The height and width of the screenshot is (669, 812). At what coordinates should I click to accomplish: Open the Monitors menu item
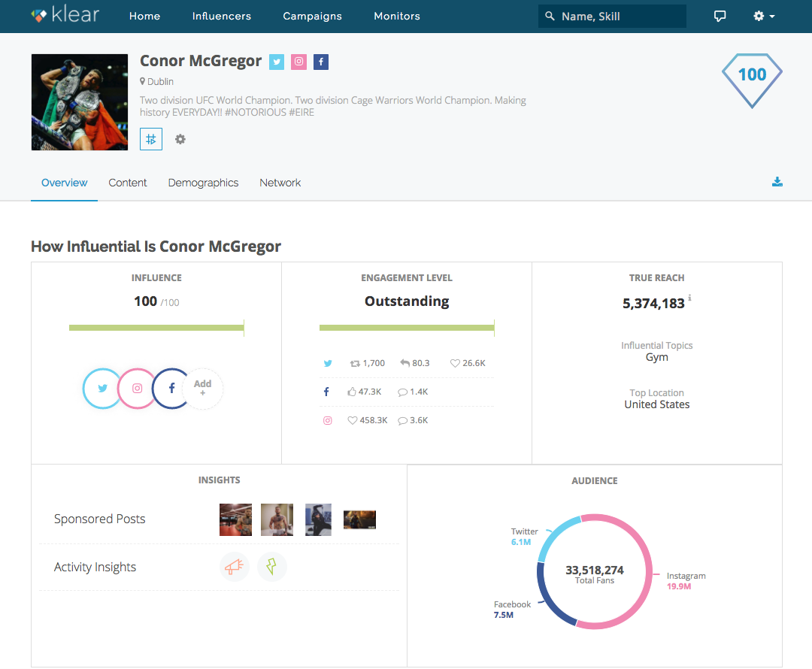397,16
